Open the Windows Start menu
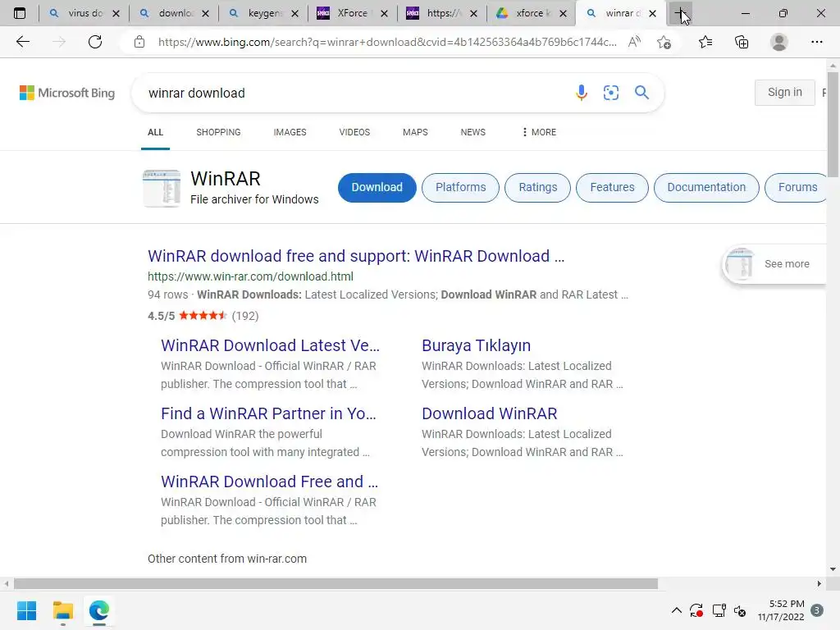This screenshot has width=840, height=630. click(x=26, y=610)
